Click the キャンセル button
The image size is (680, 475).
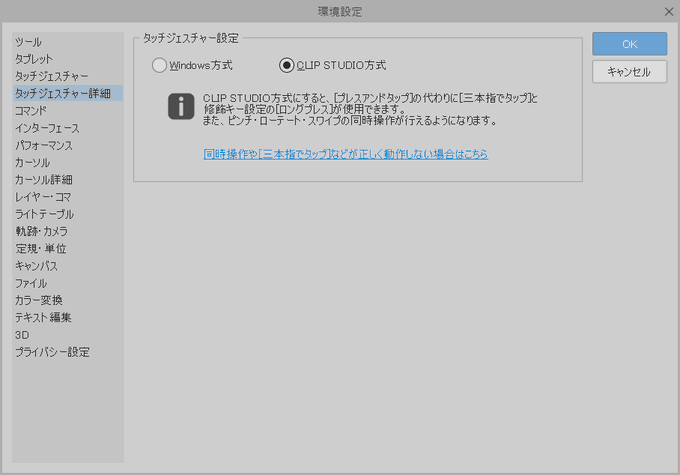click(x=629, y=72)
